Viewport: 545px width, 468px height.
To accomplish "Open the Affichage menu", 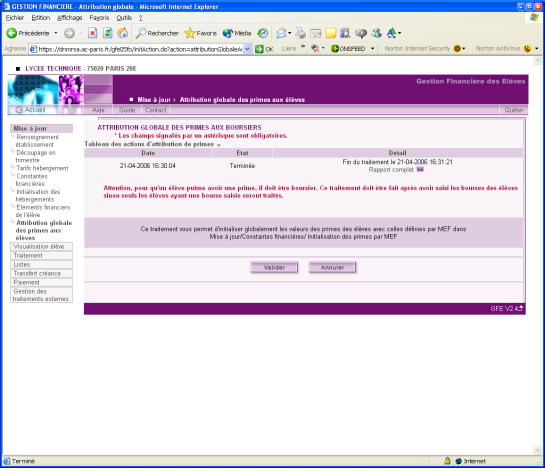I will (x=70, y=18).
